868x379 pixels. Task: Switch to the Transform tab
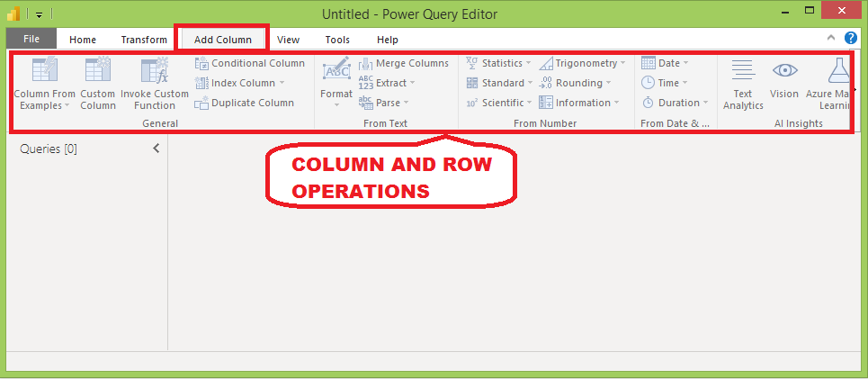point(144,40)
